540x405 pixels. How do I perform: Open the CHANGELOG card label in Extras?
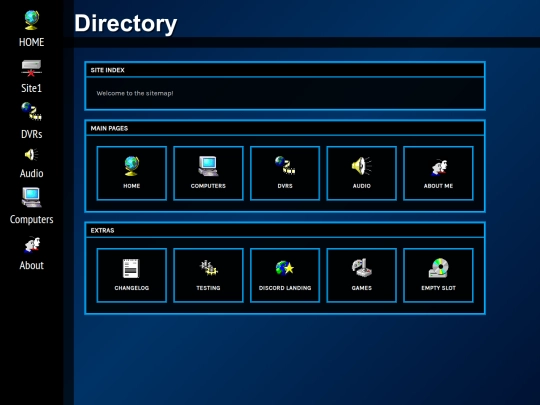(x=132, y=288)
